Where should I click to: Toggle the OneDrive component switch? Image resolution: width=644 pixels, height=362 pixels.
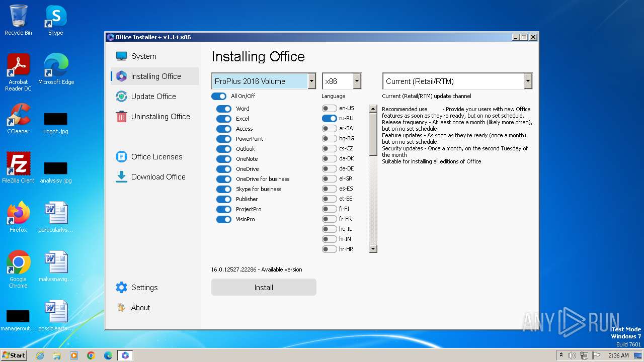pos(224,169)
